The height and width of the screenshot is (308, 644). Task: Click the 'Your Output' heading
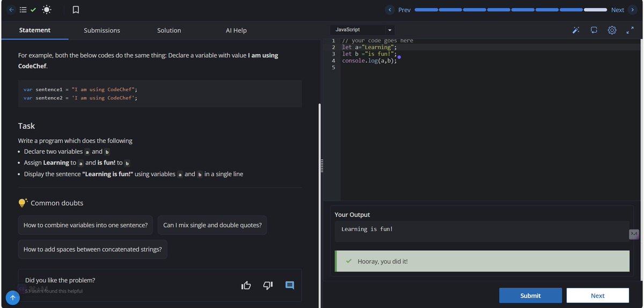pos(352,214)
